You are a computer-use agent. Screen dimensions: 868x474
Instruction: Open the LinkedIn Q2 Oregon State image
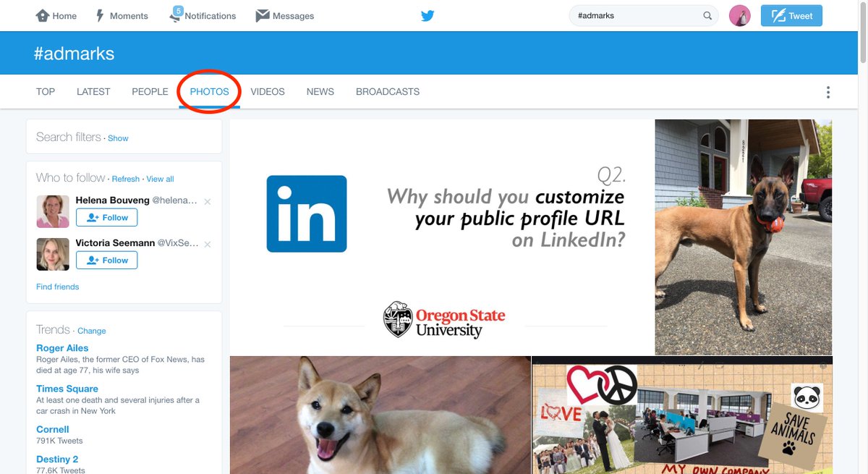tap(442, 237)
